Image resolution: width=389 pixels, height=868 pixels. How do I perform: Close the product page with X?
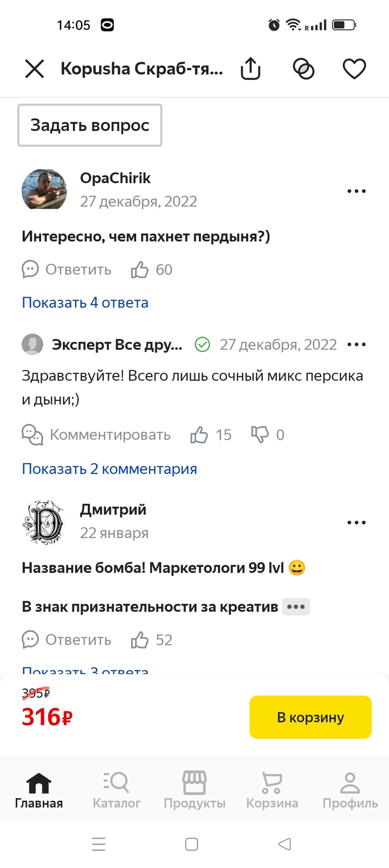click(34, 69)
